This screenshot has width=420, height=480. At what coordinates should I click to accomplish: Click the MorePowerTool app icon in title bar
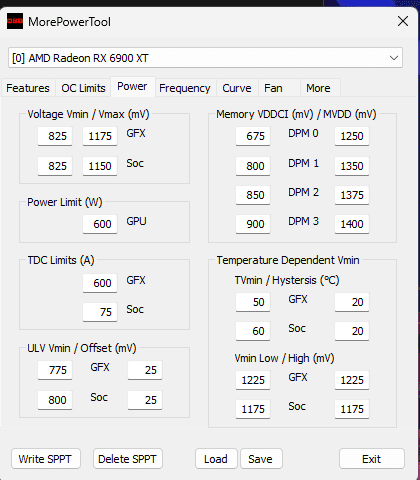click(15, 21)
